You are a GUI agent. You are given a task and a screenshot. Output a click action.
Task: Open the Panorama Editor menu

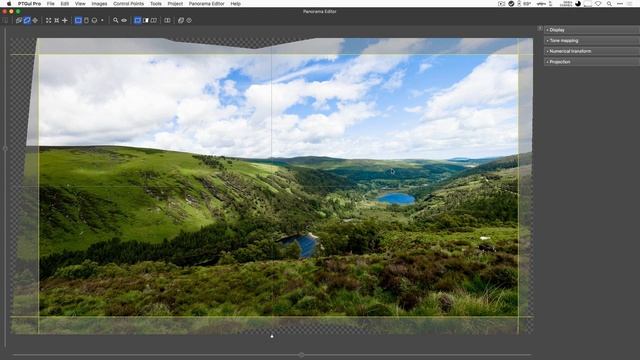click(207, 3)
